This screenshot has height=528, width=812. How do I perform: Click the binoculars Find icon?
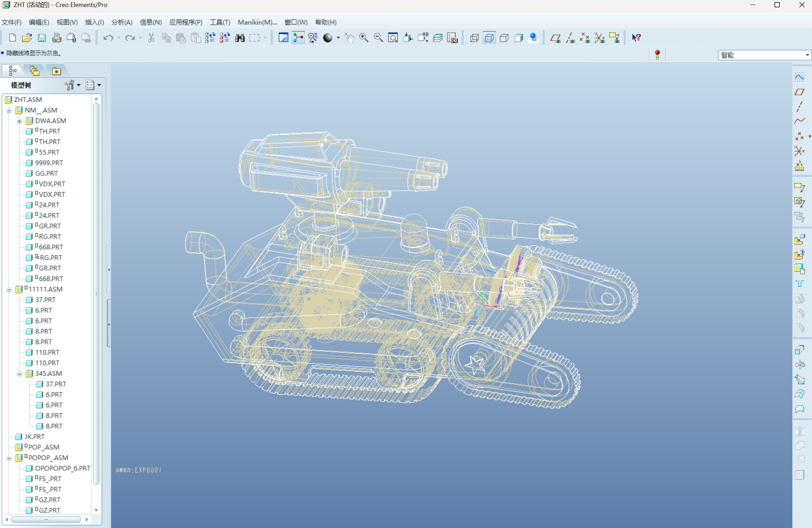240,38
